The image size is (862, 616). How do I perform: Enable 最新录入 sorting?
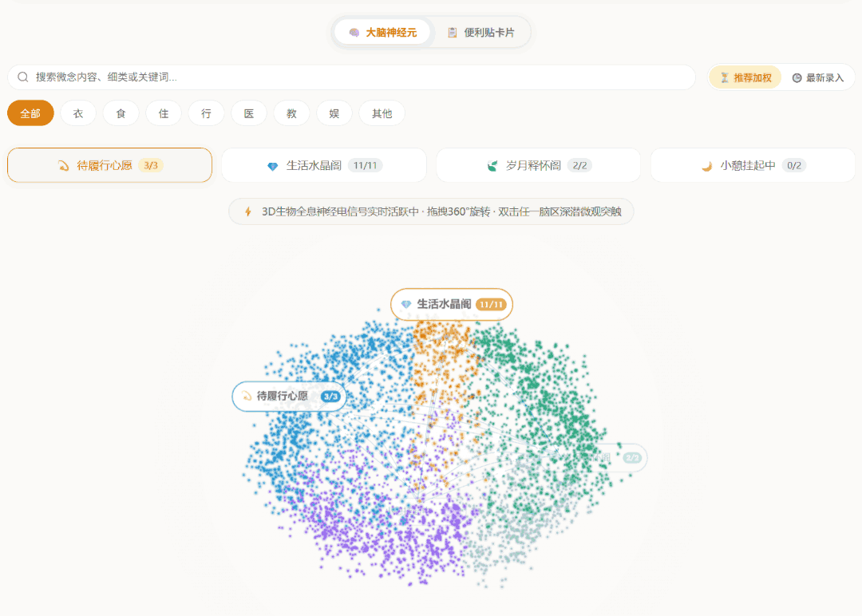pos(817,77)
